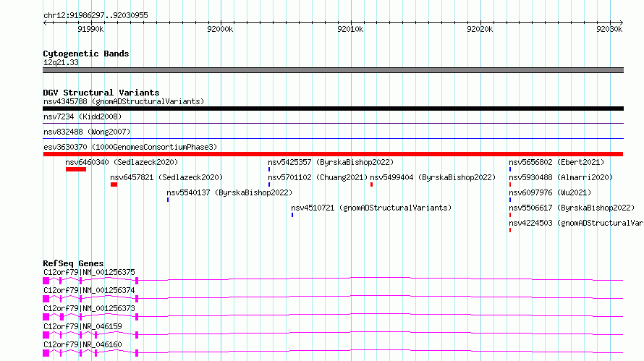Open variant nsv4510721 (gnomADStructuralVariants)
The width and height of the screenshot is (644, 361).
click(371, 208)
